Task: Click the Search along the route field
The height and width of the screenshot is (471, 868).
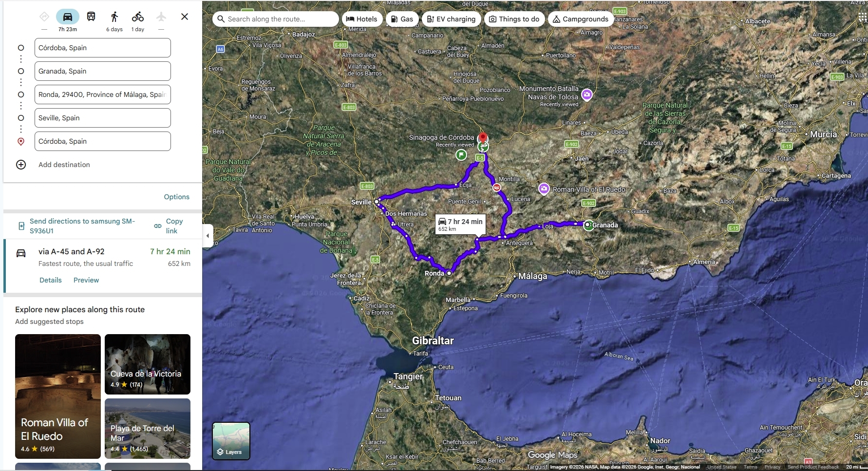Action: [x=276, y=19]
